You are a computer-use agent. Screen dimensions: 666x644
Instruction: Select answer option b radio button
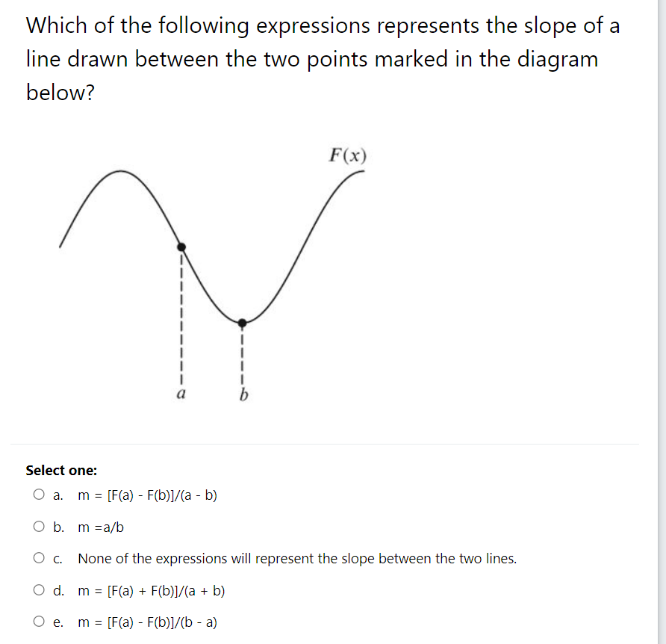click(38, 527)
